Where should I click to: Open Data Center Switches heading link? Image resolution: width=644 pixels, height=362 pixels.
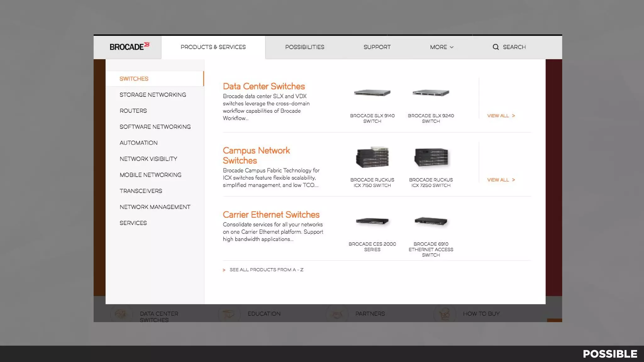click(264, 86)
